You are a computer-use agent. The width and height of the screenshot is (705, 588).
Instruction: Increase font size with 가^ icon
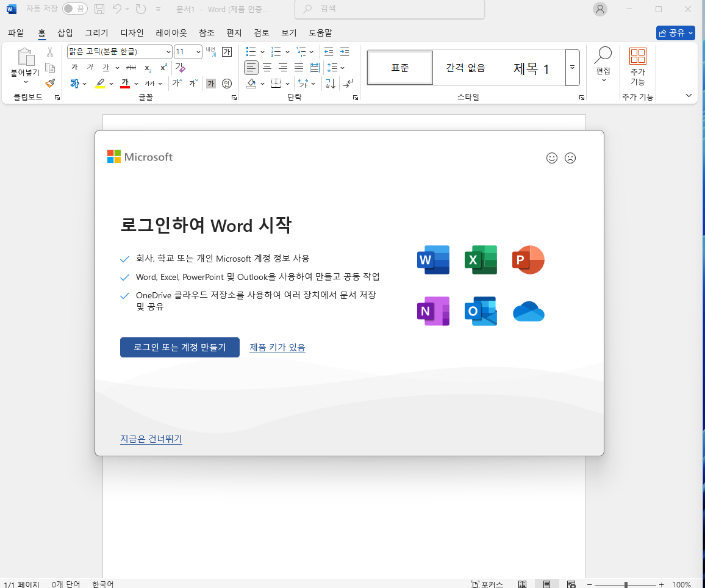(x=177, y=83)
